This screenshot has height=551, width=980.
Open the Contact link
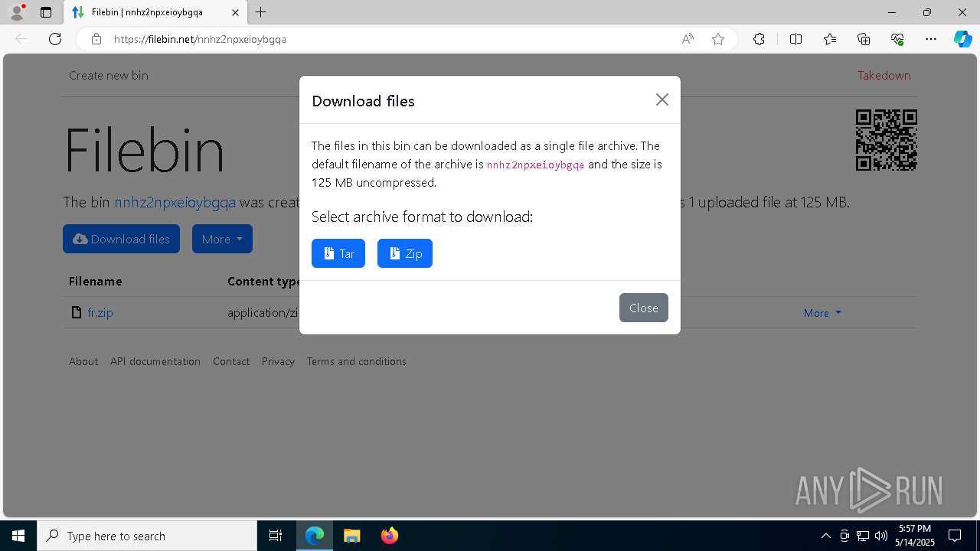click(231, 361)
